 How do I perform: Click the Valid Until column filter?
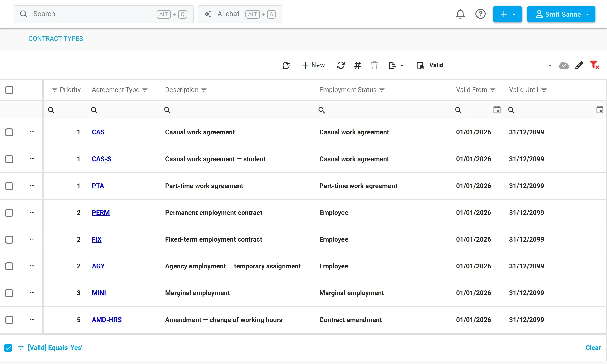coord(544,90)
